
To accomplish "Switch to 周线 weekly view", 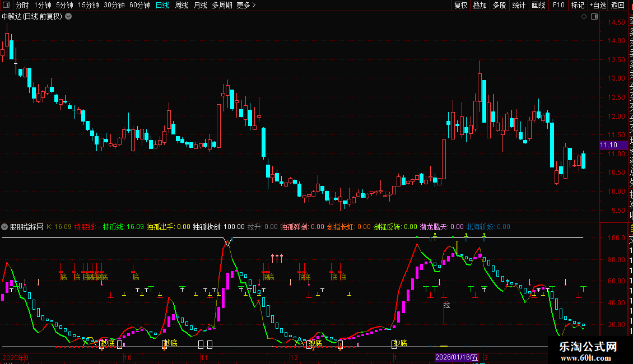I will click(x=181, y=5).
